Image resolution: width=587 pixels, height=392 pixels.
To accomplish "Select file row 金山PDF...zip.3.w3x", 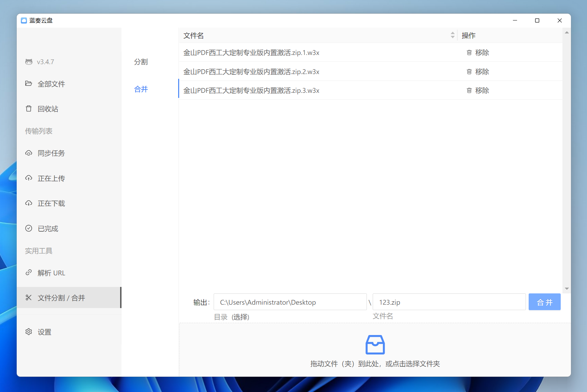I will click(370, 90).
